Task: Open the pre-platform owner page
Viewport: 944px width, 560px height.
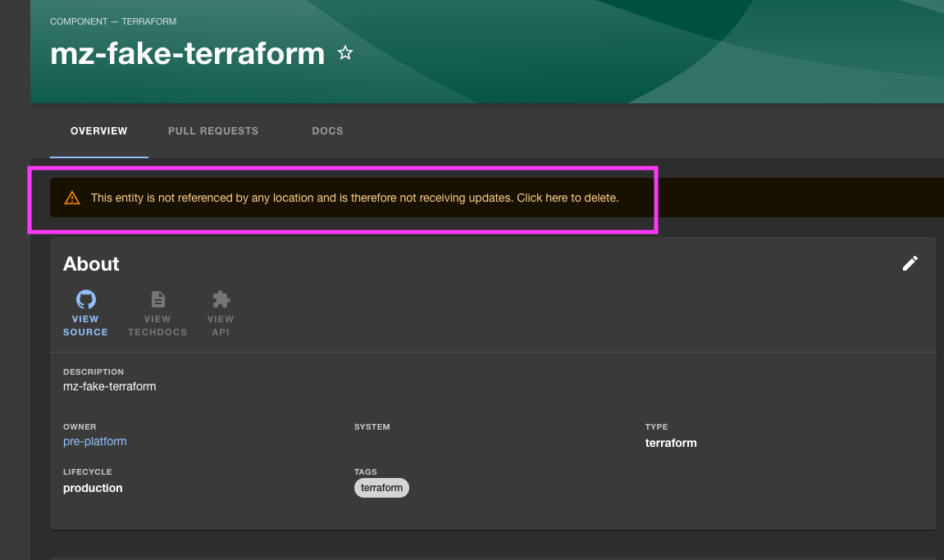Action: point(95,441)
